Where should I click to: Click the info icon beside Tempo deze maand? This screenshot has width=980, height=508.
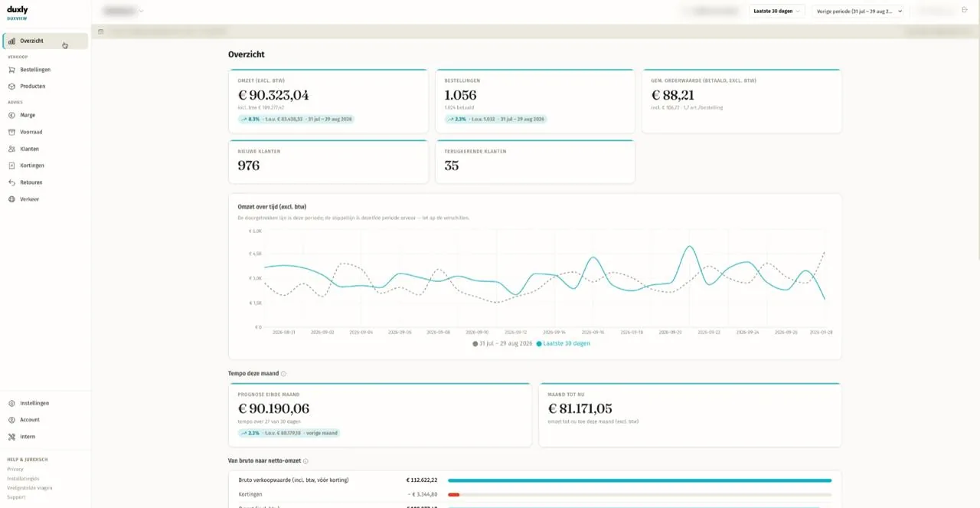[283, 374]
